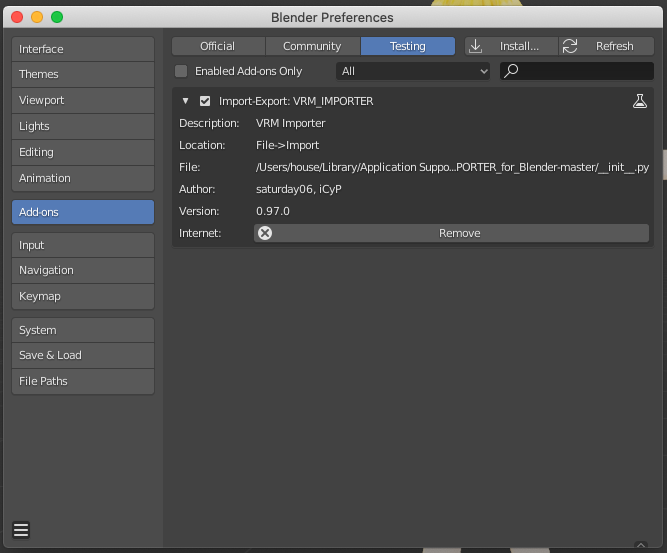Open the Keymap preferences section
667x553 pixels.
coord(83,296)
